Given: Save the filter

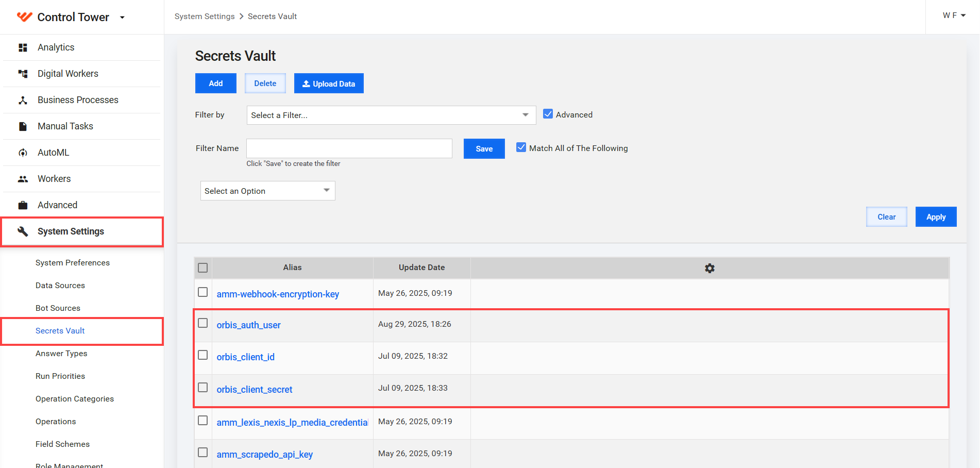Looking at the screenshot, I should tap(484, 149).
